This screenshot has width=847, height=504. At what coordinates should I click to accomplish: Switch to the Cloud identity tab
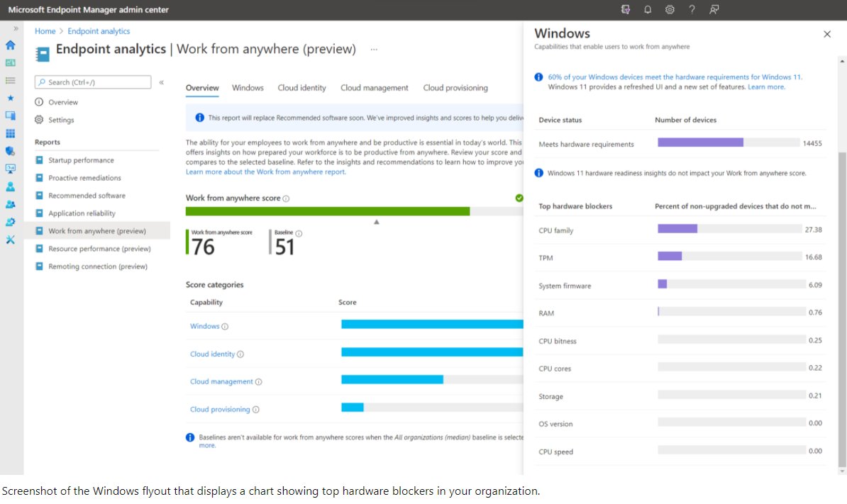tap(302, 88)
